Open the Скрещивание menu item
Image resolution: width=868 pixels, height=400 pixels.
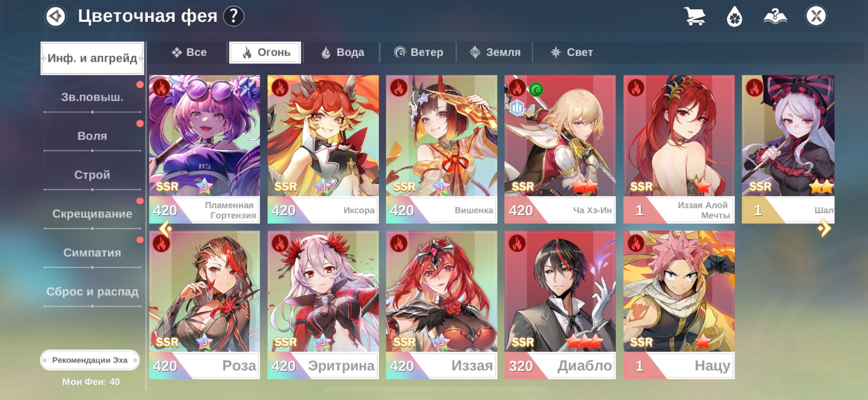(92, 214)
